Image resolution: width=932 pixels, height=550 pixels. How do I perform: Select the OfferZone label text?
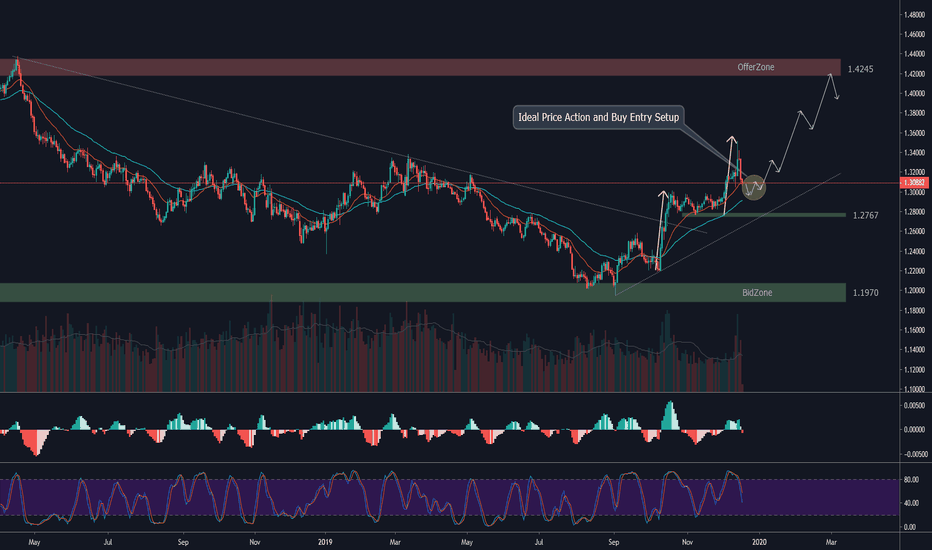755,67
